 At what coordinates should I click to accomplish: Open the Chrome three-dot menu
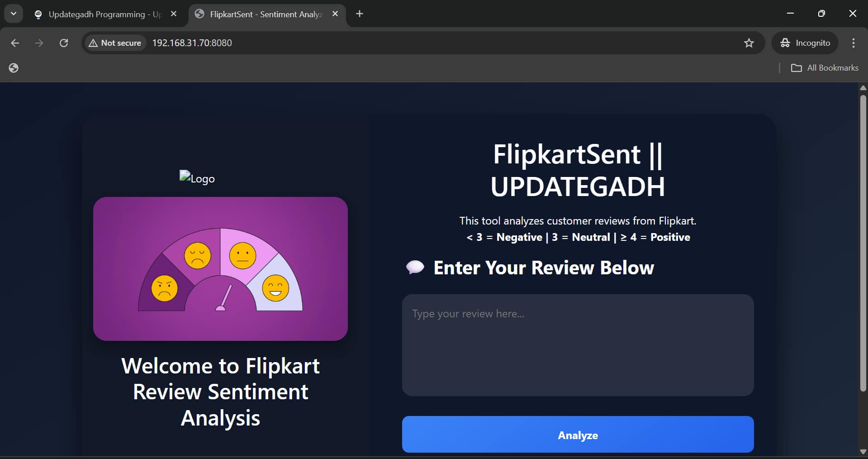(853, 43)
